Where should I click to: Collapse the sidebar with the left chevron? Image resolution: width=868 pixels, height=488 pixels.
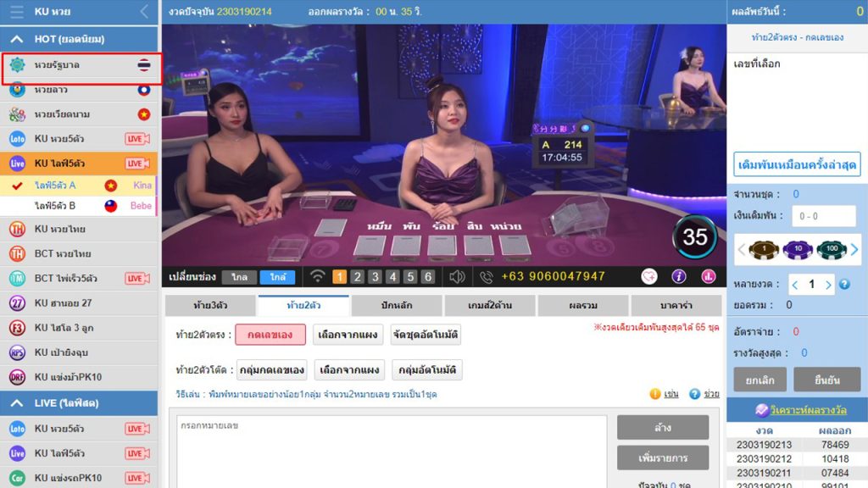[x=144, y=12]
